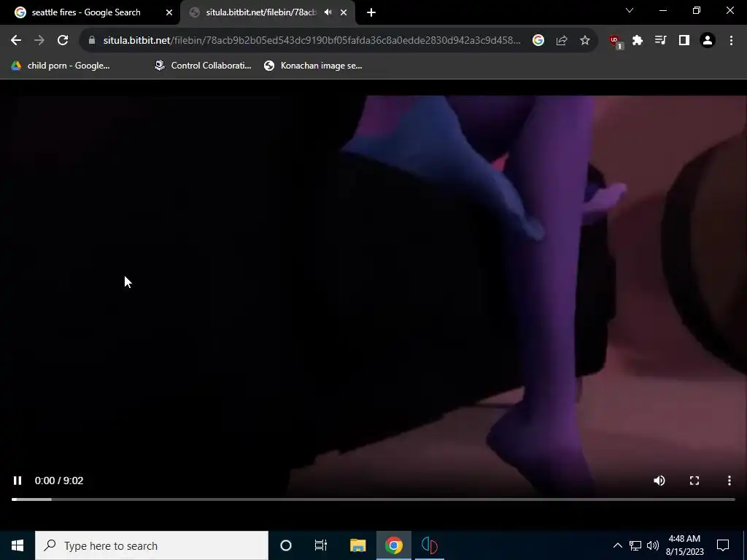
Task: Open the Extensions puzzle menu
Action: click(x=638, y=41)
